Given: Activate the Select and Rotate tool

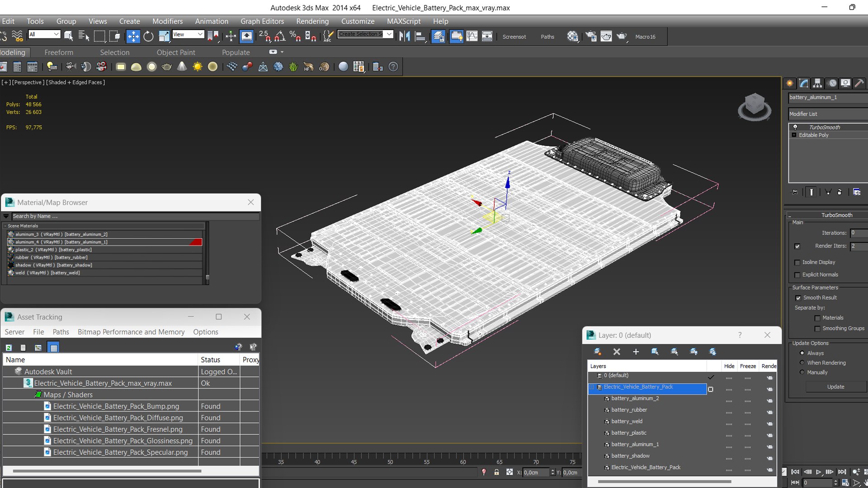Looking at the screenshot, I should tap(148, 36).
